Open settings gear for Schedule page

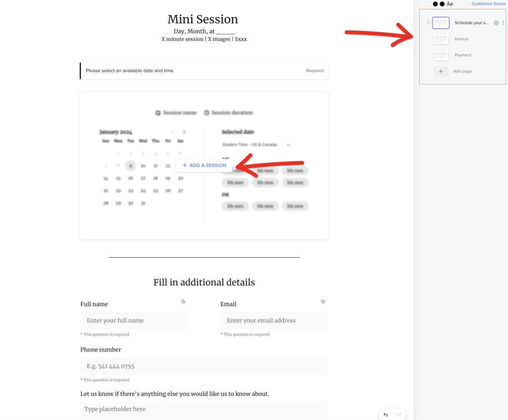coord(496,23)
